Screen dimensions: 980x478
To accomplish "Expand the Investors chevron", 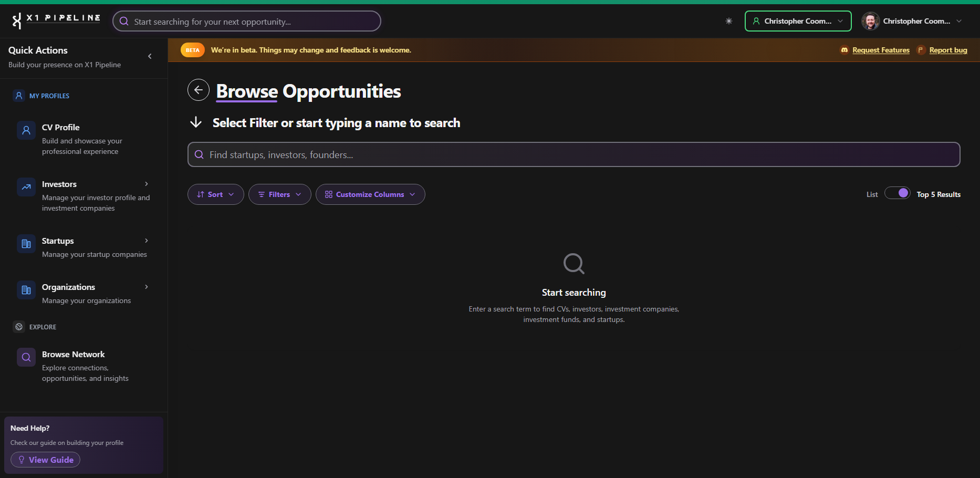I will tap(147, 184).
